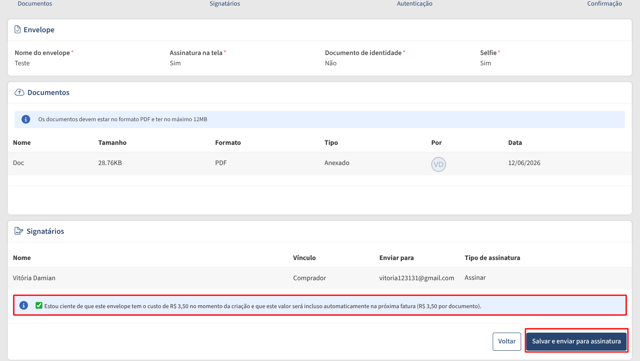Click the Envelope section document icon
This screenshot has width=640, height=361.
coord(17,29)
